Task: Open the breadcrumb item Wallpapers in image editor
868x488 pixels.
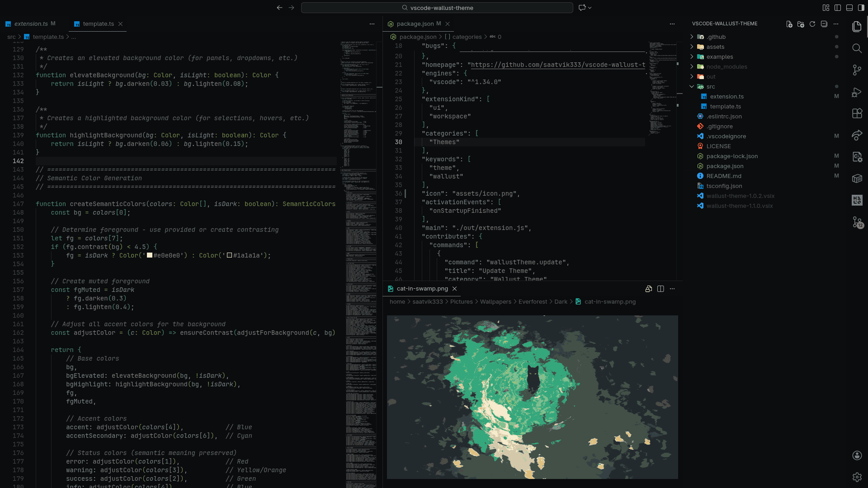Action: (495, 301)
